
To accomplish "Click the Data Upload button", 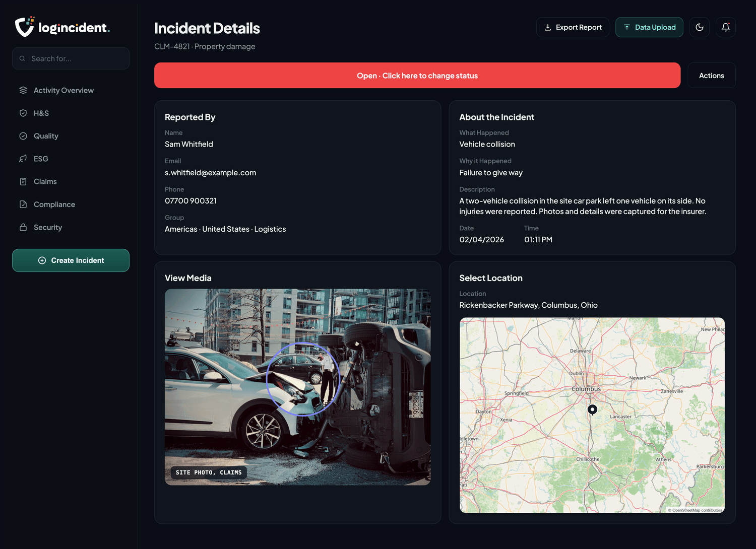I will click(x=649, y=27).
